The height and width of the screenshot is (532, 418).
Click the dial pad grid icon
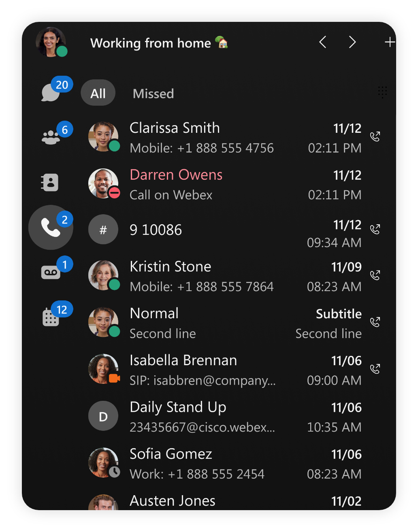pos(382,92)
